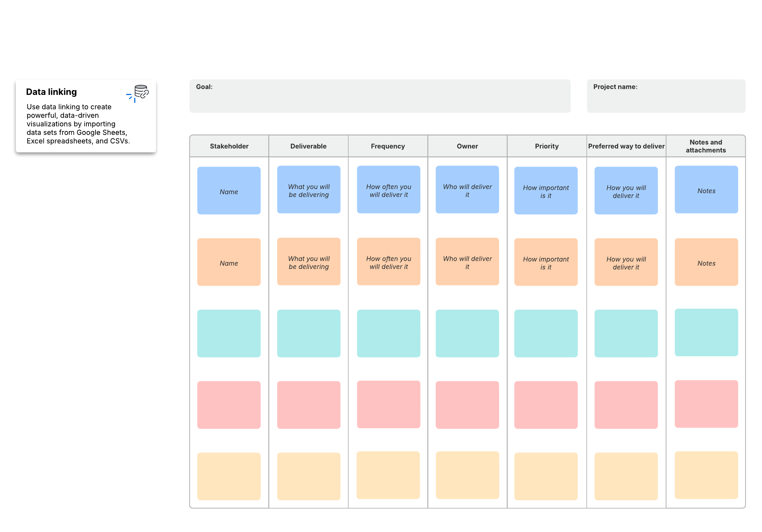Select the Deliverable column header
The height and width of the screenshot is (532, 762).
click(308, 146)
